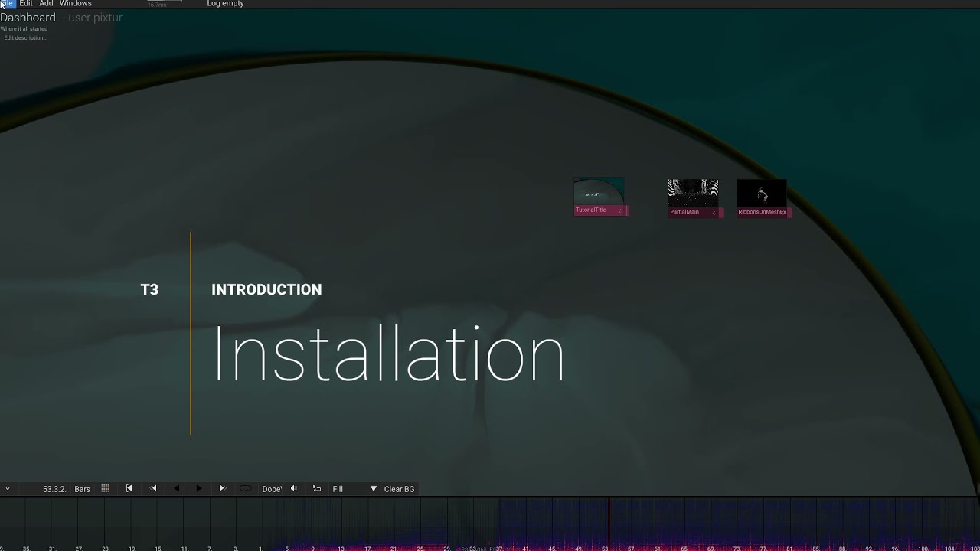Open the Edit menu

(x=26, y=4)
